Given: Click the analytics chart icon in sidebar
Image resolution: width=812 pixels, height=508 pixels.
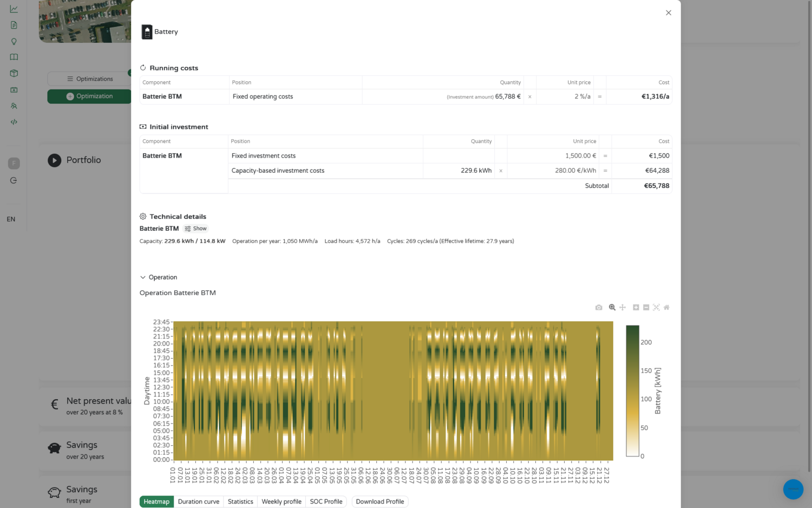Looking at the screenshot, I should click(x=14, y=9).
